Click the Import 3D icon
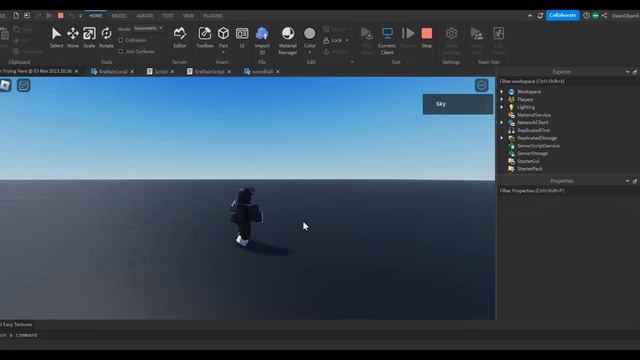This screenshot has height=360, width=640. (262, 33)
